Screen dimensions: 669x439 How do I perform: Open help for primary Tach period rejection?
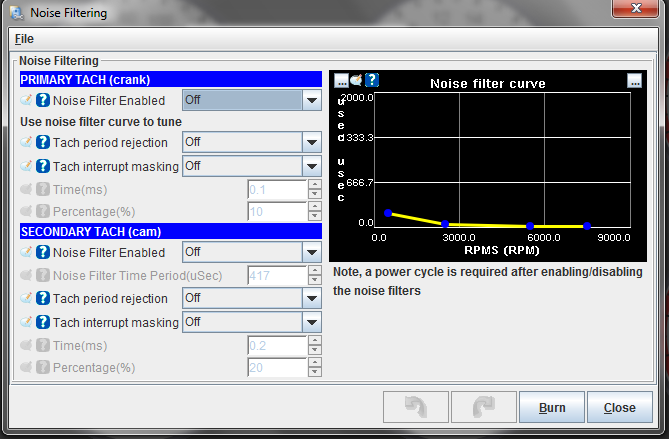pyautogui.click(x=43, y=142)
